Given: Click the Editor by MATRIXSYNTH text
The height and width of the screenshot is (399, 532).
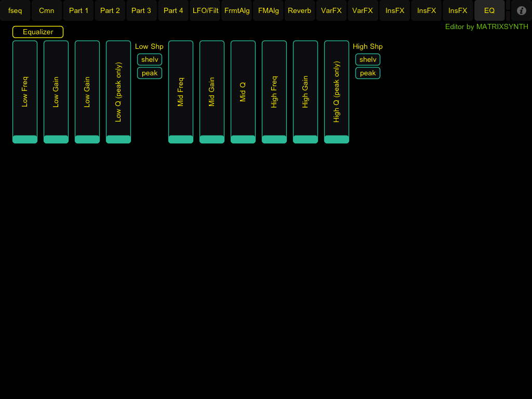Looking at the screenshot, I should [x=486, y=27].
